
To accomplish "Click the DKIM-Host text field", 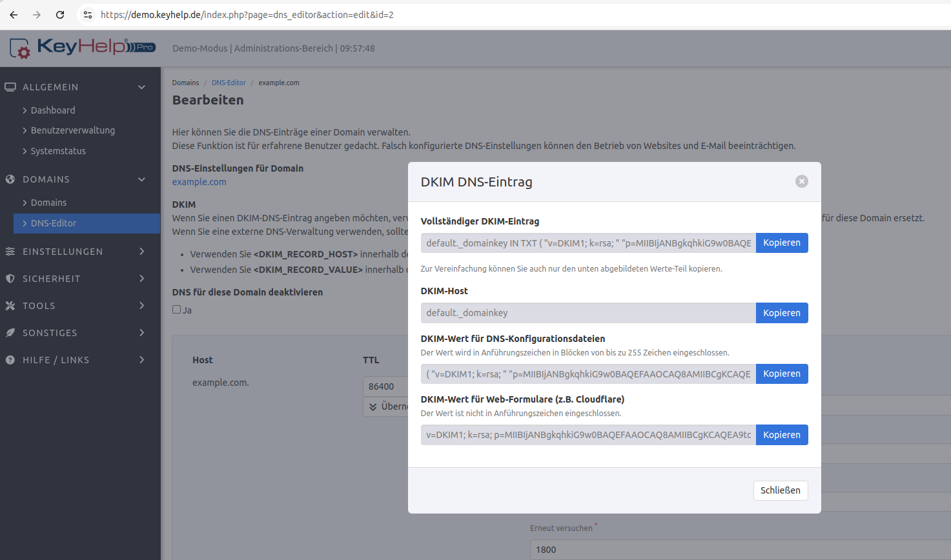I will pos(588,313).
